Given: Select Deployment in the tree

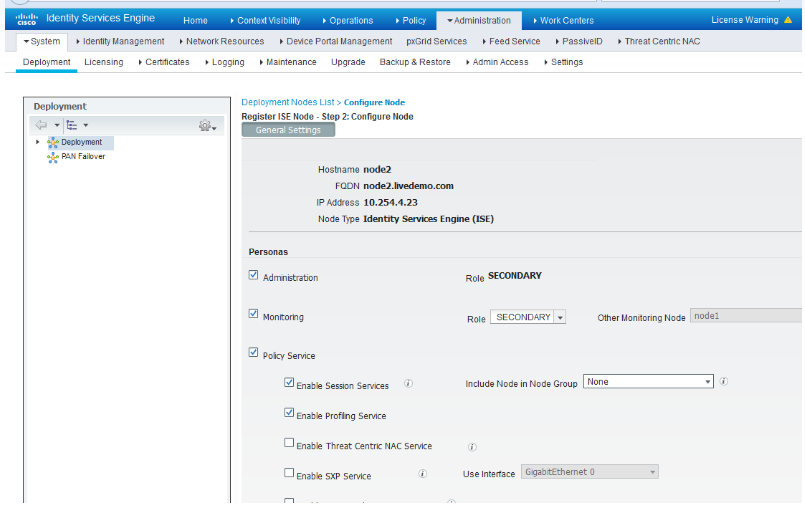Looking at the screenshot, I should coord(82,142).
